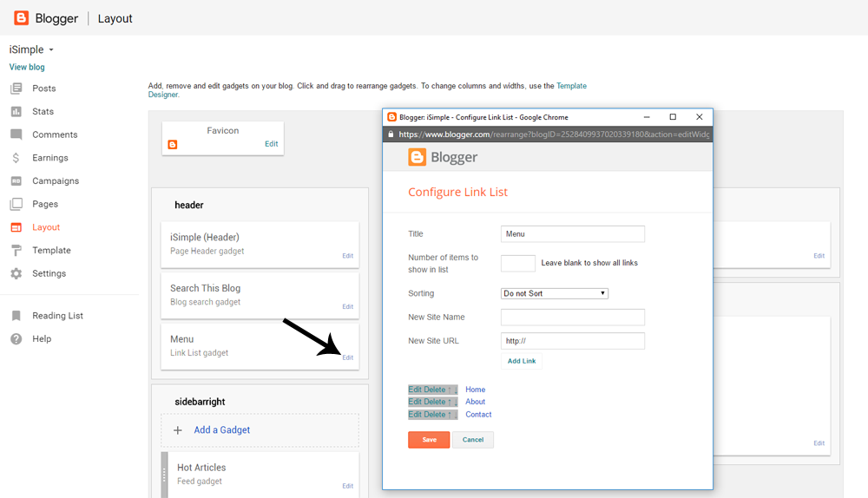Click the Layout sidebar icon
This screenshot has width=868, height=498.
tap(16, 227)
